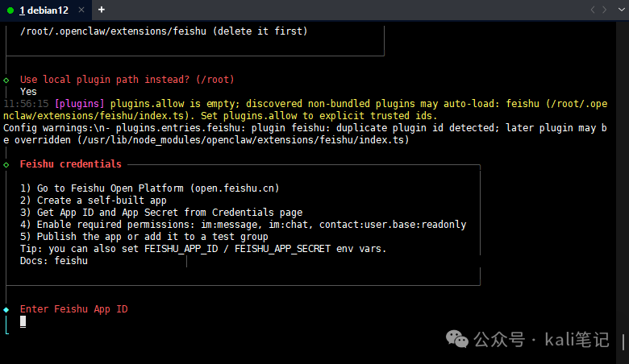Click the magenta [plugins] log tag
Viewport: 629px width, 364px height.
[x=79, y=104]
